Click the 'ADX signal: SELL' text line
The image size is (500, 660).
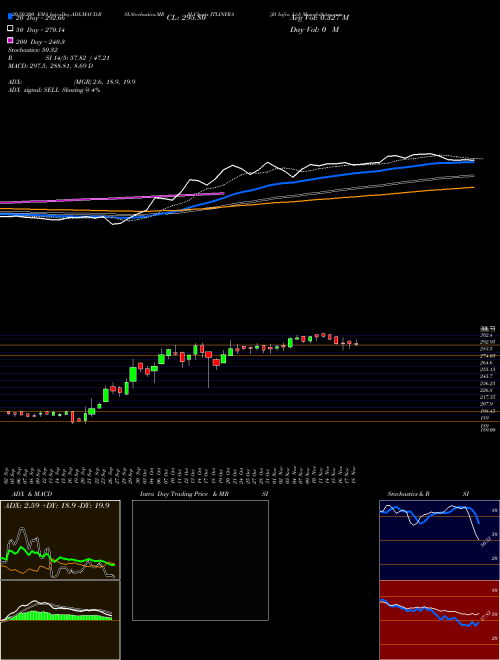click(x=54, y=90)
